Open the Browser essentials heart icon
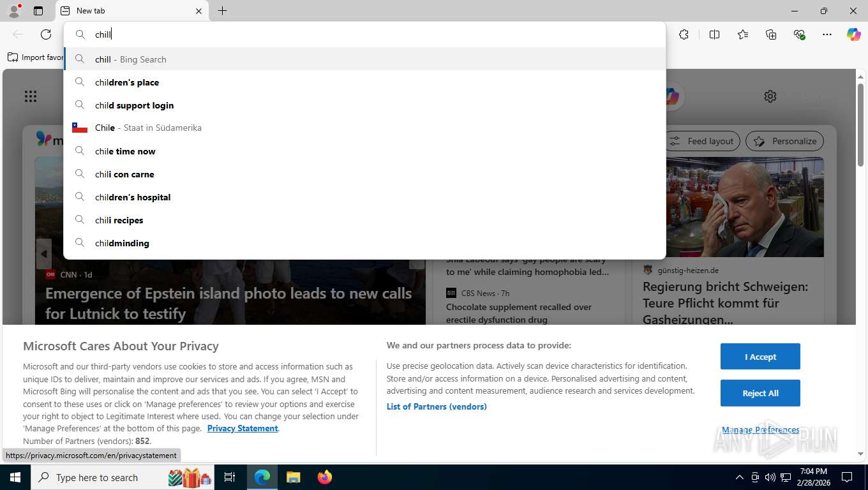 point(799,34)
